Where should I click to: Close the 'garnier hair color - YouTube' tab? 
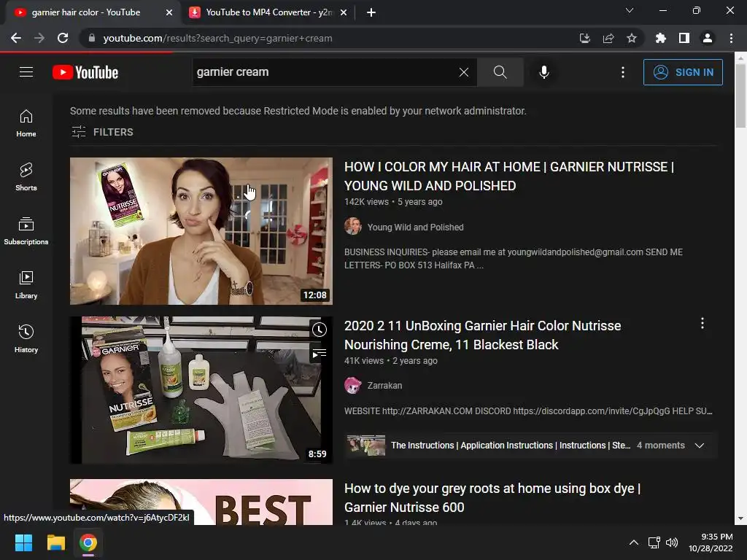click(x=169, y=12)
